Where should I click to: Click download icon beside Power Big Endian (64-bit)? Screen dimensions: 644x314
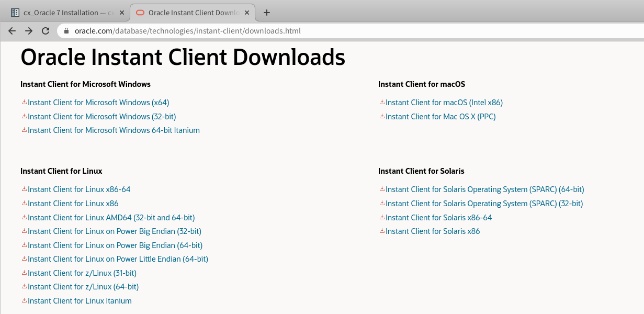[x=24, y=245]
